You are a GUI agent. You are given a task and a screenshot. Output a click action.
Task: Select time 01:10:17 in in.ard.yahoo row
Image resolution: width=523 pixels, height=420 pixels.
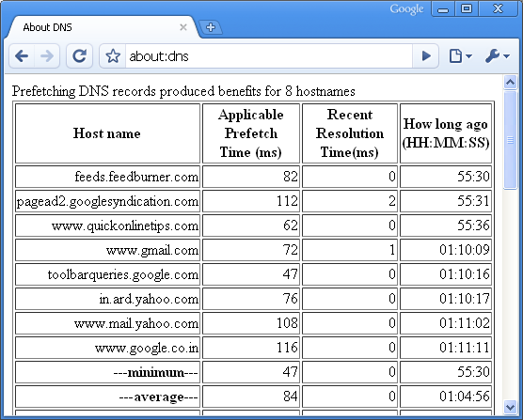446,299
